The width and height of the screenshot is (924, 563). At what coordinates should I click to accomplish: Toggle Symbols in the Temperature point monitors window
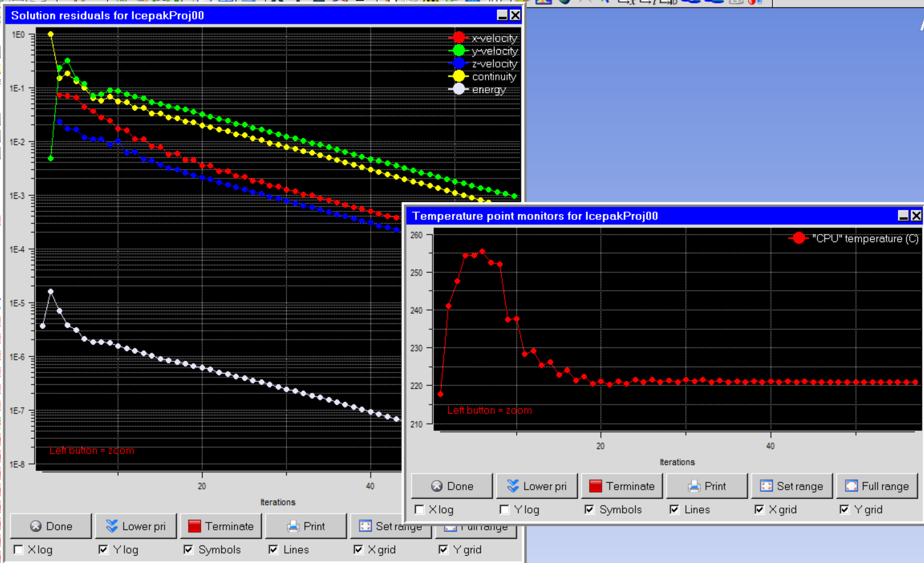pos(590,510)
